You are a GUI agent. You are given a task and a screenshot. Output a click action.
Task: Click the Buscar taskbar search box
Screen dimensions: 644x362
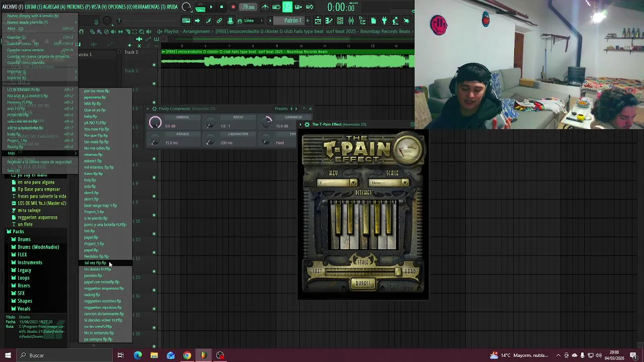click(x=64, y=355)
